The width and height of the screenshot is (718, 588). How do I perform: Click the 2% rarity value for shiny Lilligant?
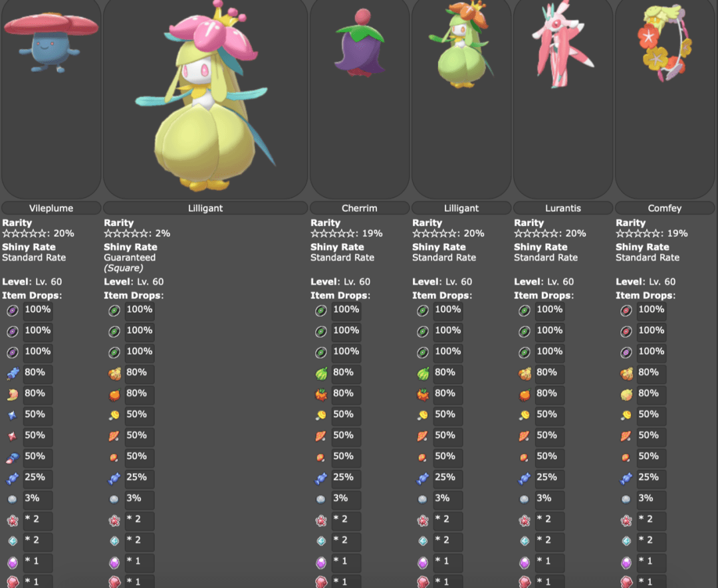coord(163,233)
